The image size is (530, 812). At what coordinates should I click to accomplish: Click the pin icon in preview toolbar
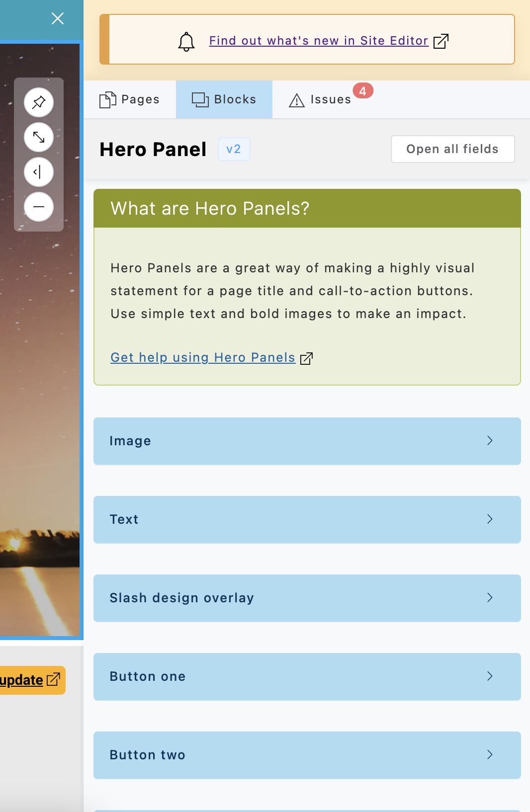click(x=39, y=102)
